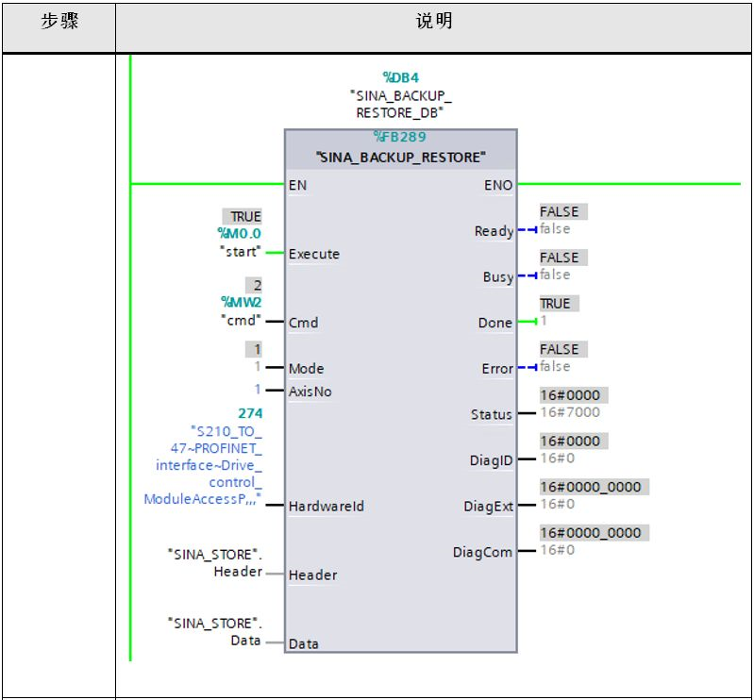
Task: Click the SINA_BACKUP_RESTORE block title
Action: click(x=400, y=158)
